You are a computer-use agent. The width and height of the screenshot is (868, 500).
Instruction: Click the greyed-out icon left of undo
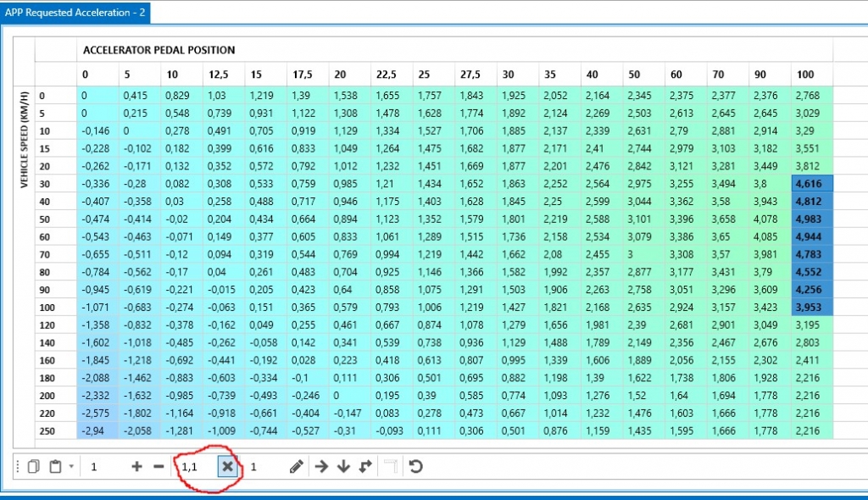tap(391, 467)
